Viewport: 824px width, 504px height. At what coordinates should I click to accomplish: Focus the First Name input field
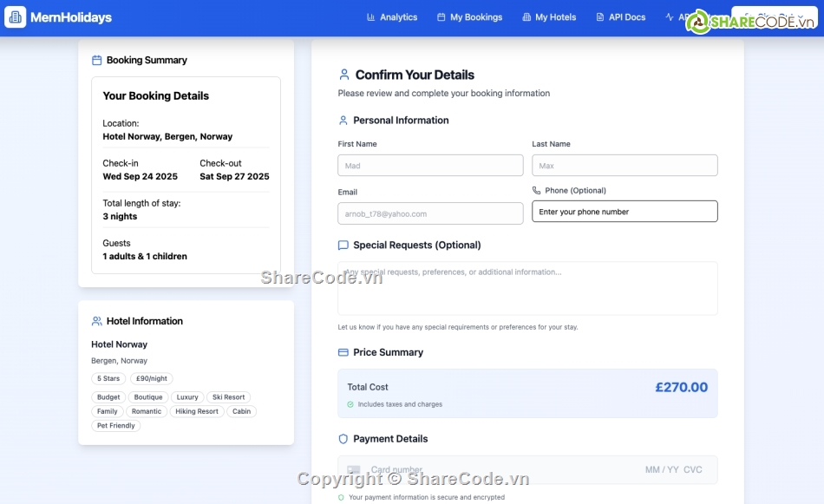(x=430, y=166)
